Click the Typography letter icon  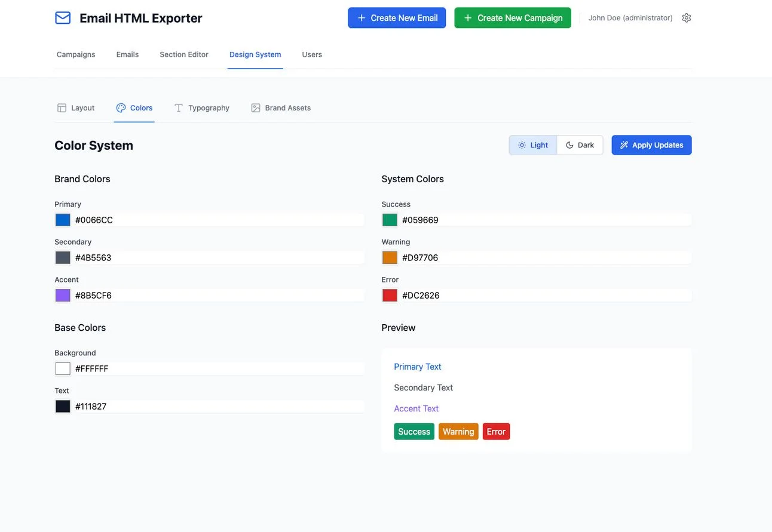point(179,108)
